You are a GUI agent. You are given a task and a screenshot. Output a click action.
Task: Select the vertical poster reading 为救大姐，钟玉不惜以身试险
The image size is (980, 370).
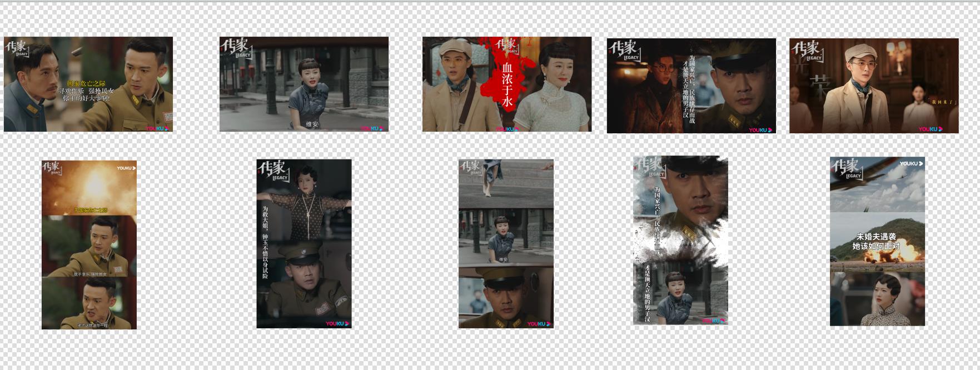(304, 244)
